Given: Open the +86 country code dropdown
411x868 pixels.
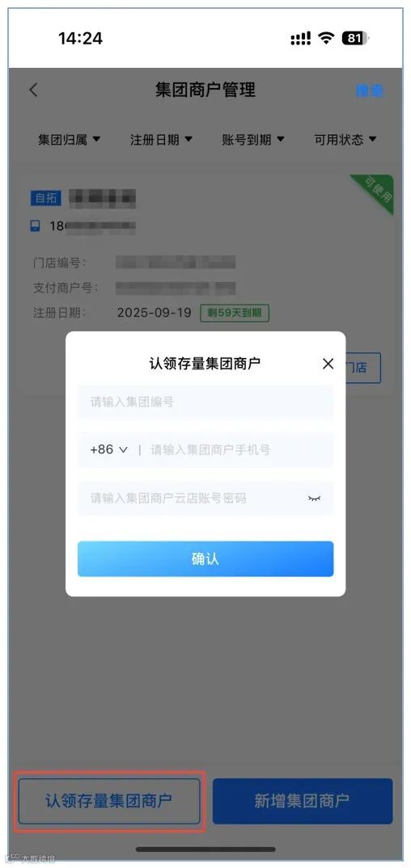Looking at the screenshot, I should click(x=108, y=449).
